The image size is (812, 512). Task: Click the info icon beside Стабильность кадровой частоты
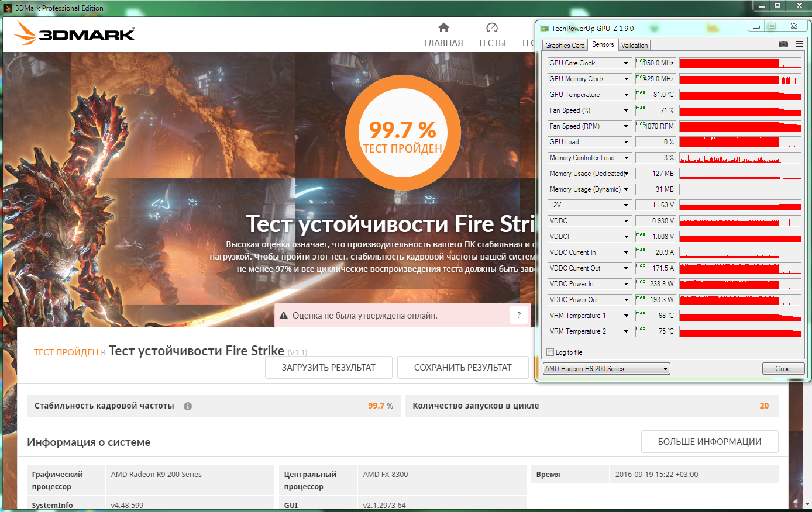tap(188, 406)
